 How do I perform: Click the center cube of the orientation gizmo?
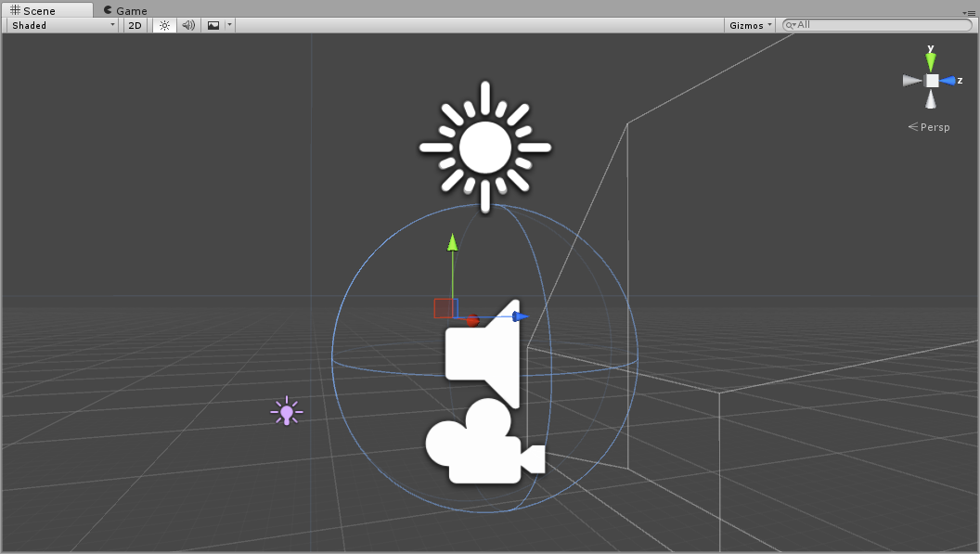[932, 81]
